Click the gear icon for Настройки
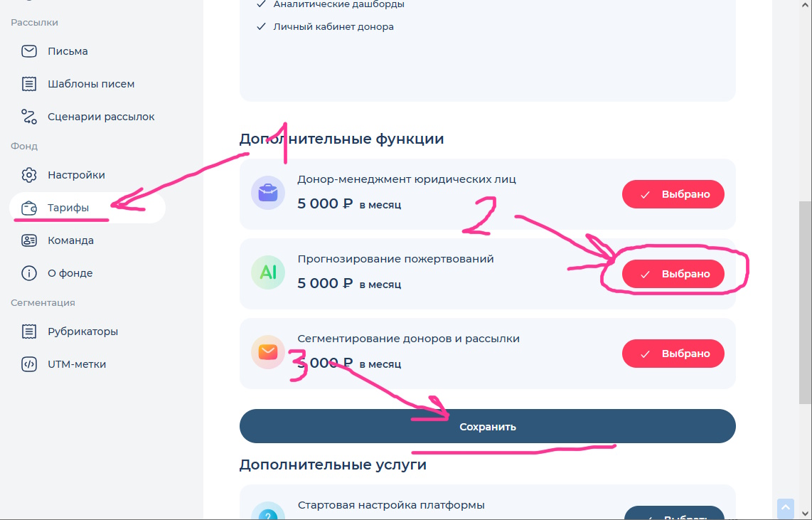The height and width of the screenshot is (520, 812). 28,174
